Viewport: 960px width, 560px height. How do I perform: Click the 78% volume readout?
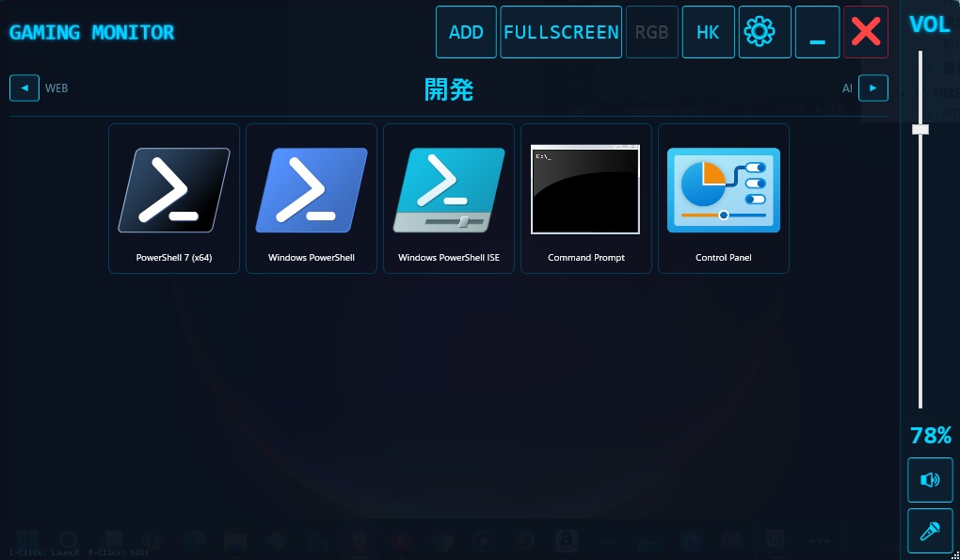point(931,436)
